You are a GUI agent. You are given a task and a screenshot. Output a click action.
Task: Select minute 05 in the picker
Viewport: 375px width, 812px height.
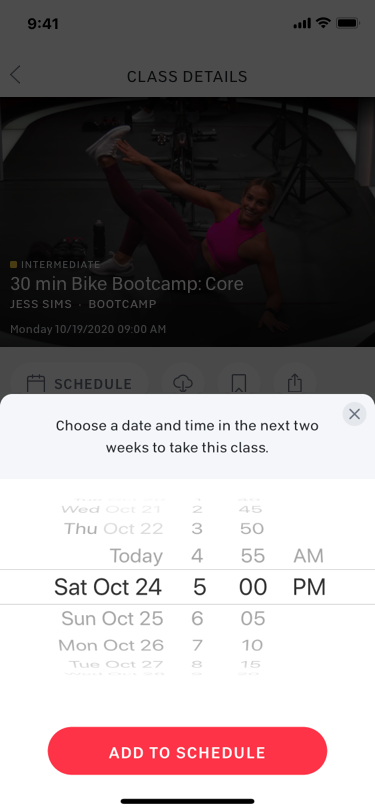click(x=253, y=618)
